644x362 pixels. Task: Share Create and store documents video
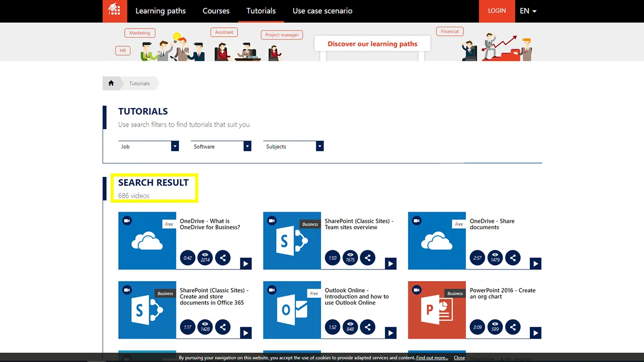coord(222,327)
